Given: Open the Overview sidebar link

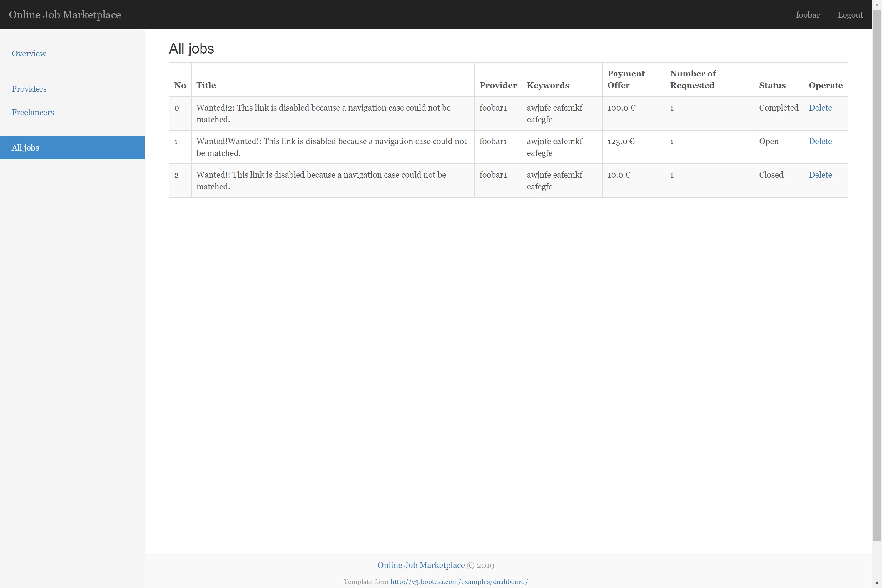Looking at the screenshot, I should pos(29,54).
